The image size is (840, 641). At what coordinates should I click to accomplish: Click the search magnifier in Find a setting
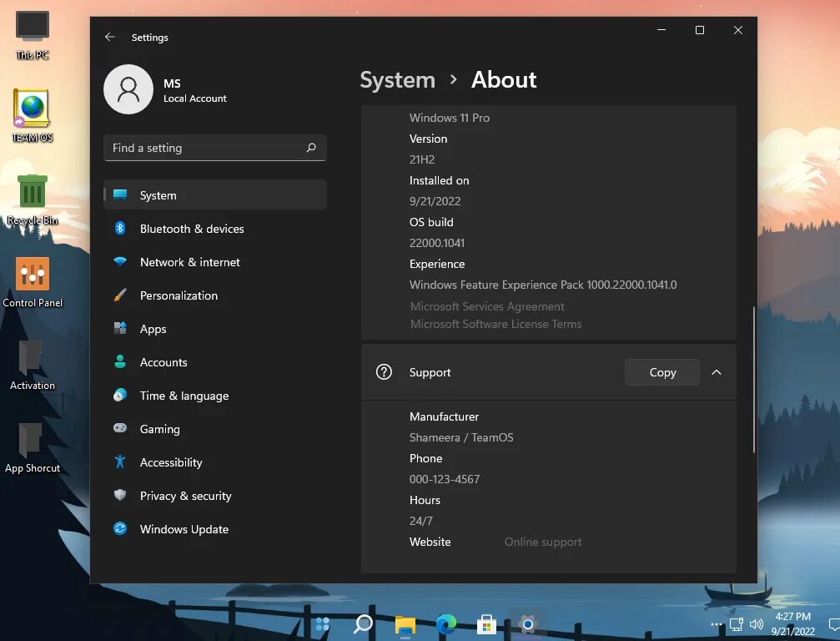[311, 148]
